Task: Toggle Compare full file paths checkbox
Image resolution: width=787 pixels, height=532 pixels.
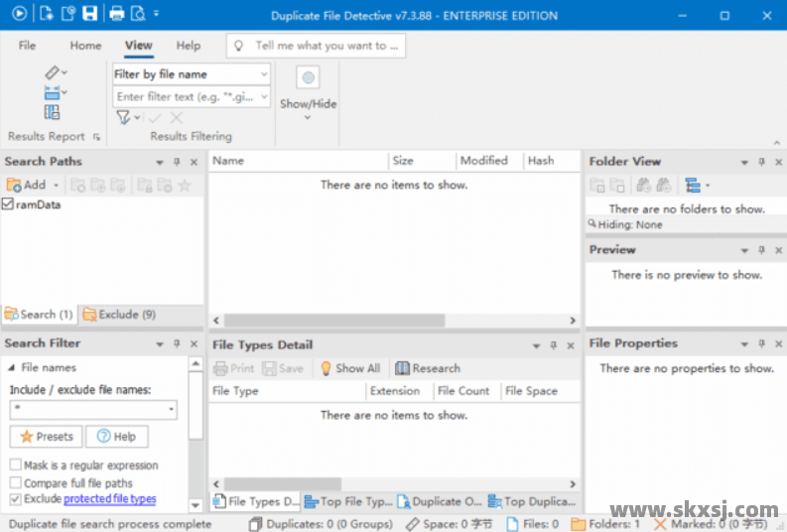Action: tap(16, 482)
